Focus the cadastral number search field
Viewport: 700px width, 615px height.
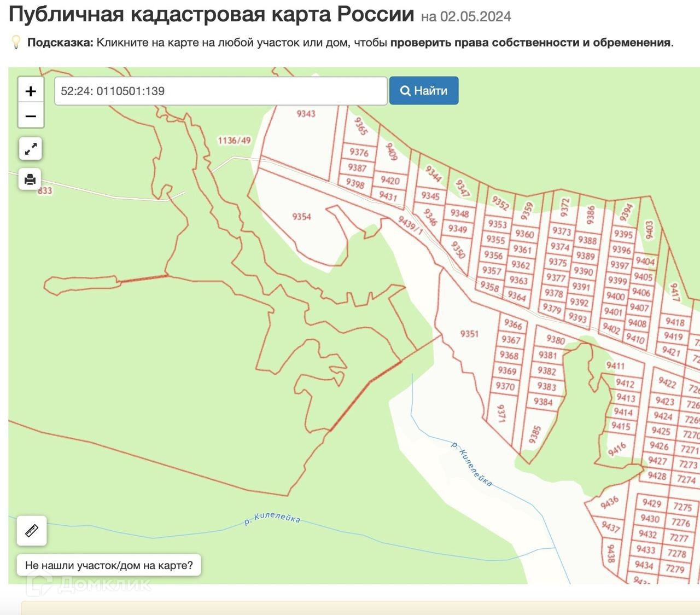click(221, 91)
